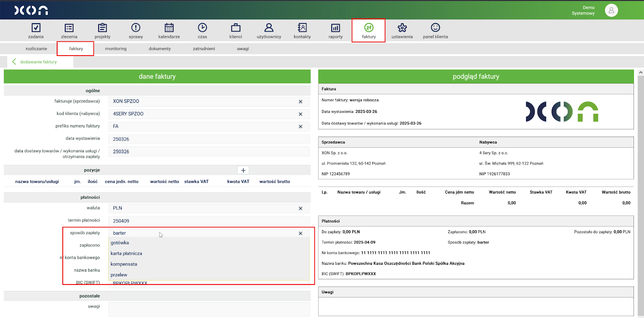Screen dimensions: 644x318
Task: Edit the data dostawy 250326 field
Action: point(209,152)
